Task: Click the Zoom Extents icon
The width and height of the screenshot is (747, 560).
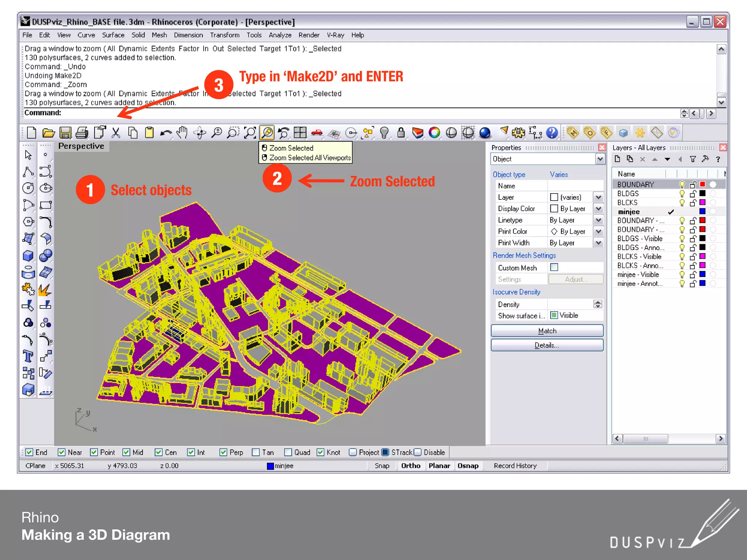Action: (250, 133)
